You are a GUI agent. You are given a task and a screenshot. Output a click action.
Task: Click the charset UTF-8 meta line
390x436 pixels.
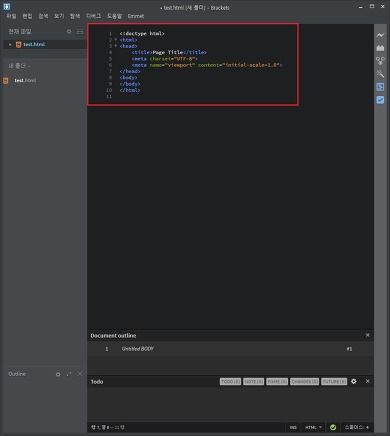[165, 59]
